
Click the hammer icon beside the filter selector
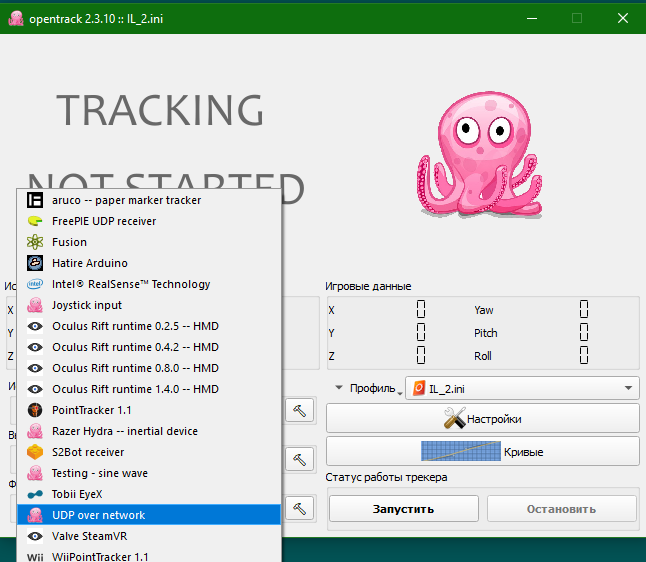click(299, 508)
